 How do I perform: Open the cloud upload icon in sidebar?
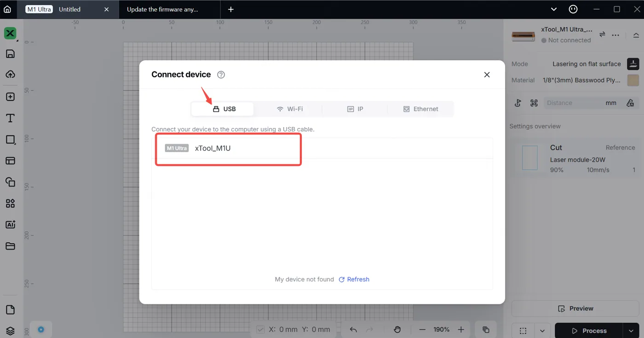pos(10,74)
